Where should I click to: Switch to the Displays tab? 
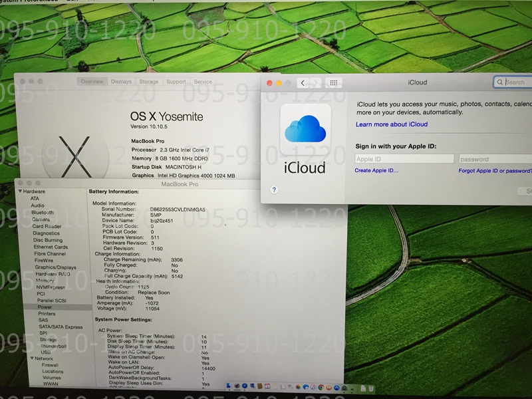pos(121,81)
